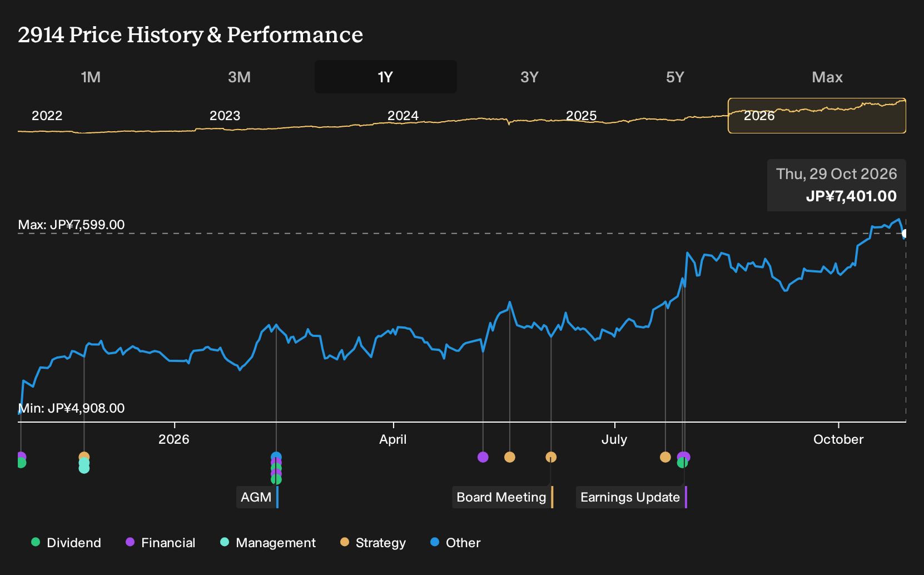Click 2022 on the overview timeline
This screenshot has height=575, width=924.
pyautogui.click(x=47, y=116)
